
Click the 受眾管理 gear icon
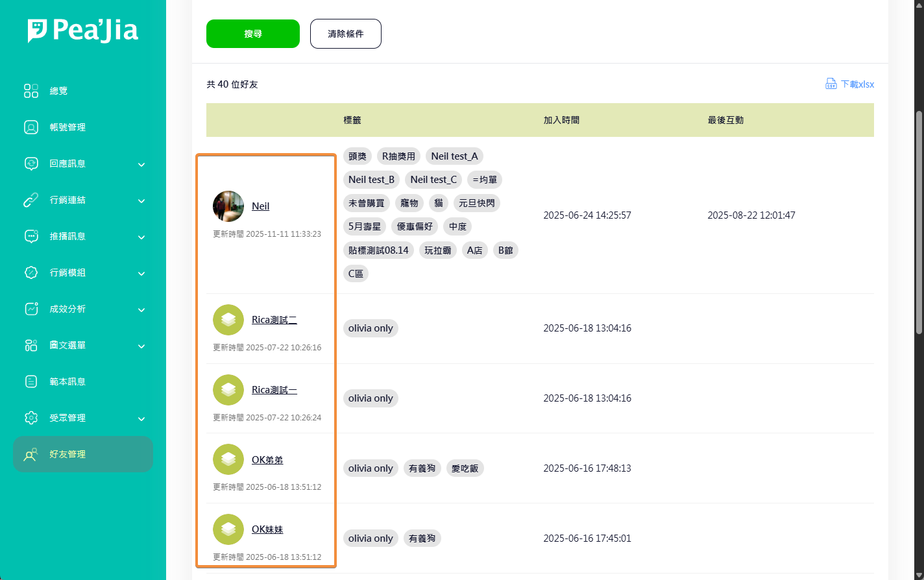[x=31, y=418]
